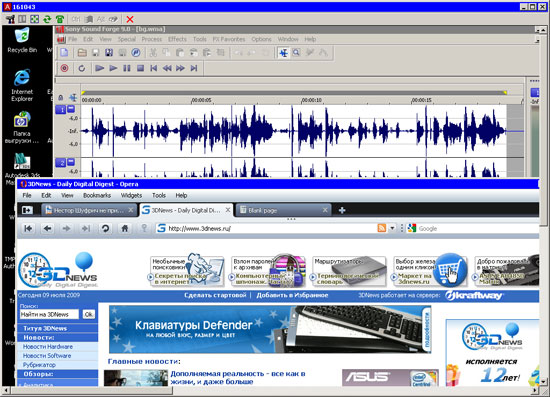The width and height of the screenshot is (550, 397).
Task: Click the Ok search button on 3DNews
Action: point(89,315)
